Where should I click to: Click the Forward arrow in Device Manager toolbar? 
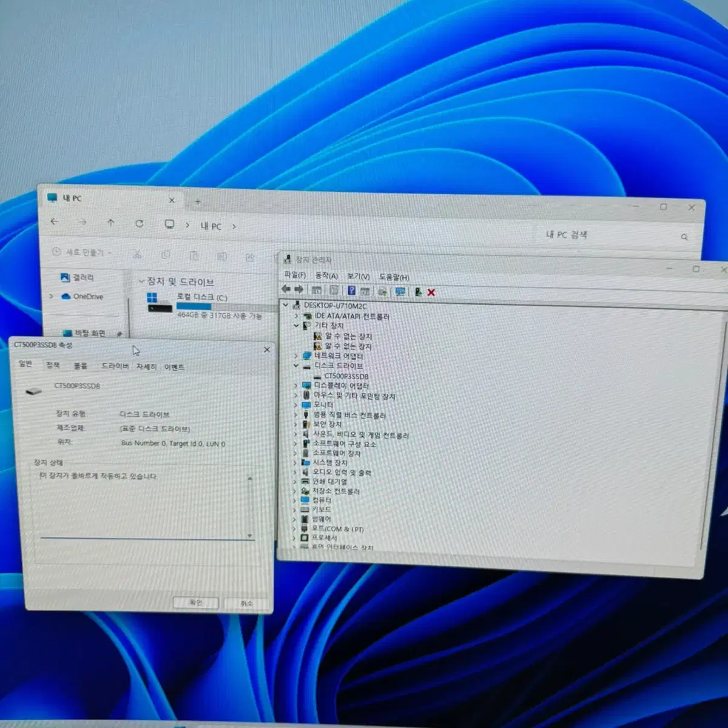pyautogui.click(x=299, y=290)
